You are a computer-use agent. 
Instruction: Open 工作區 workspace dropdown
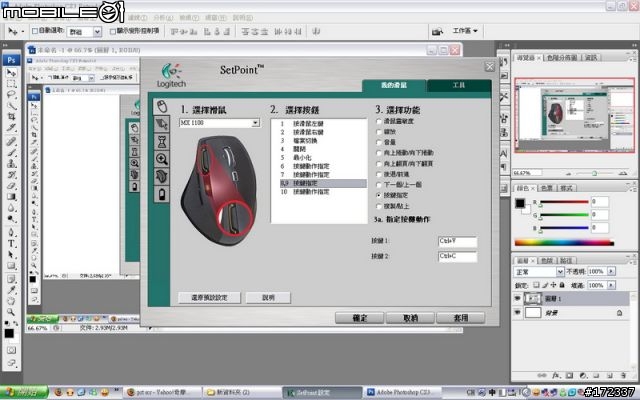point(465,31)
